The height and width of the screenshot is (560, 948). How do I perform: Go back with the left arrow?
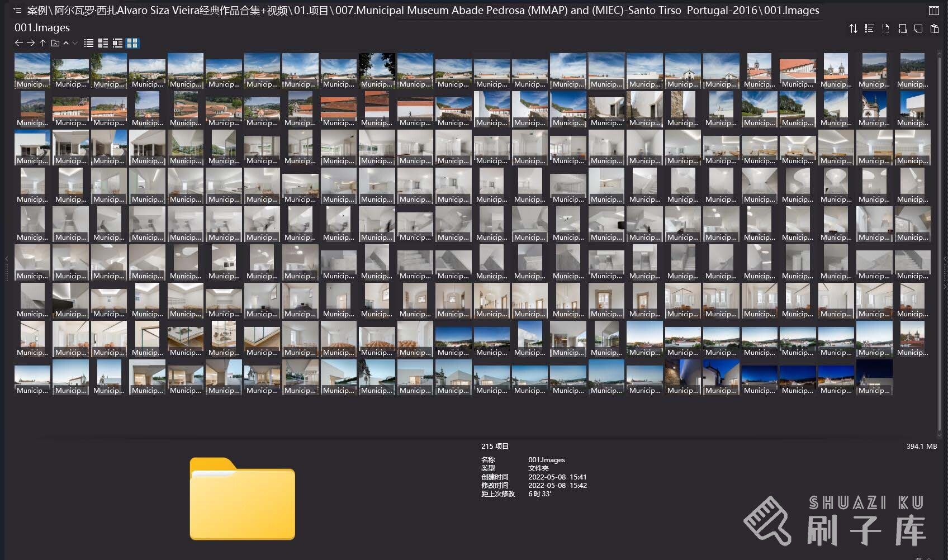[18, 43]
